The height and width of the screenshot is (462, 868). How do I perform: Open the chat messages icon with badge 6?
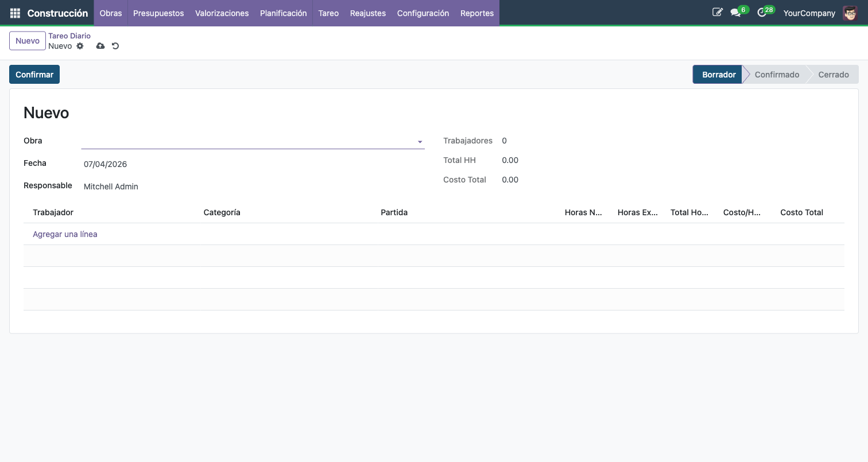coord(735,13)
